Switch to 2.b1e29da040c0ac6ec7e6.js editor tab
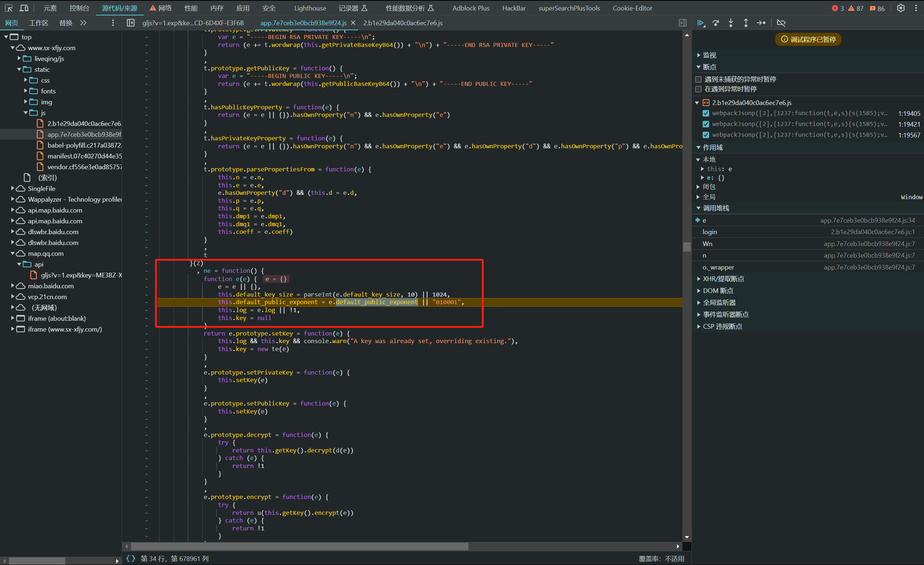This screenshot has width=924, height=565. [403, 23]
